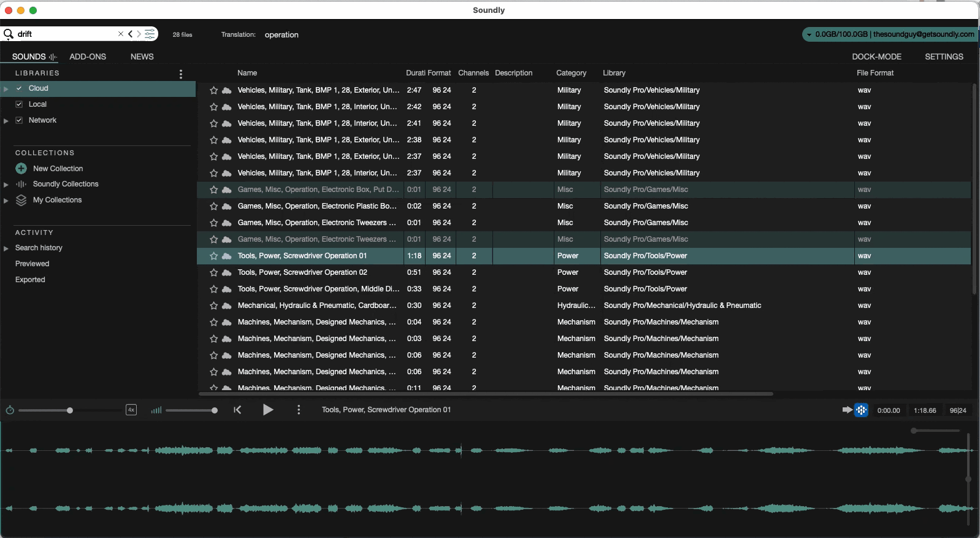Image resolution: width=980 pixels, height=538 pixels.
Task: Click cloud icon on Electronic Plastic Box row
Action: point(226,206)
